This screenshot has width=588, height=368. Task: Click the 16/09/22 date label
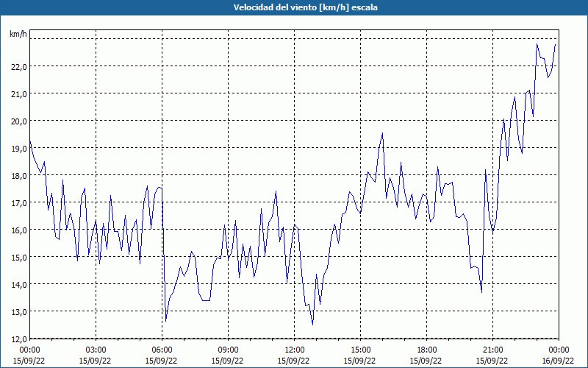coord(559,361)
